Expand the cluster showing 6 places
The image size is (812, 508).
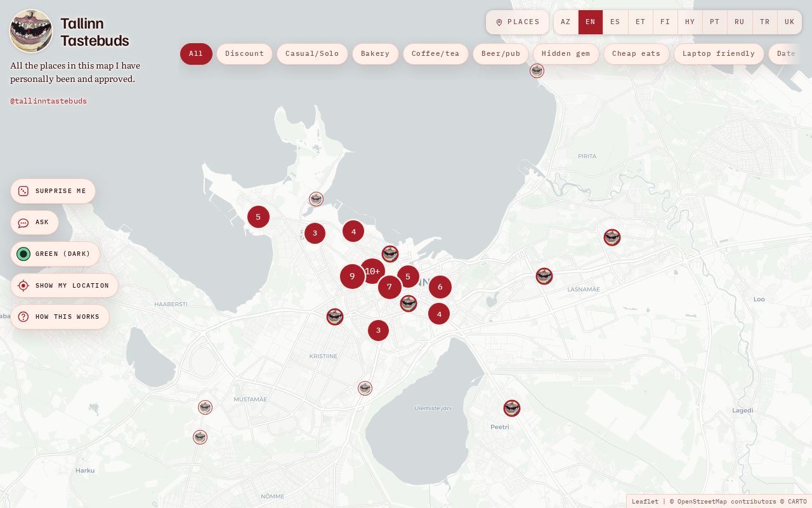(x=440, y=287)
